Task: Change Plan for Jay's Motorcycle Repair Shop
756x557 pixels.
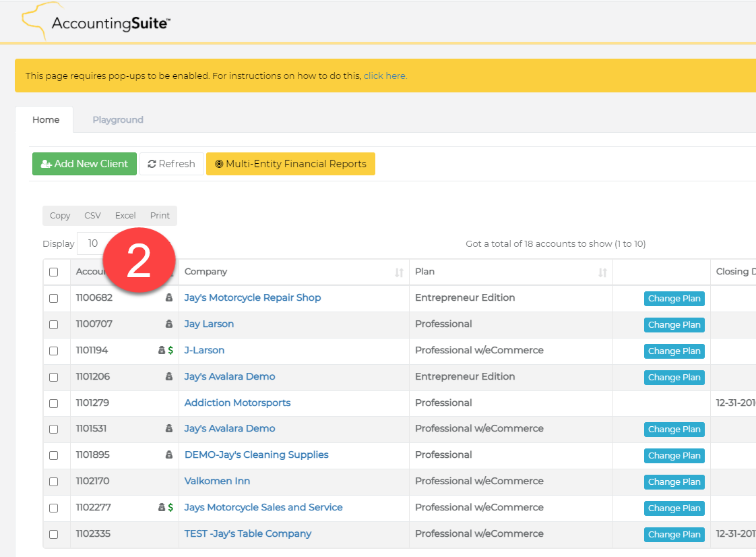Action: tap(674, 298)
